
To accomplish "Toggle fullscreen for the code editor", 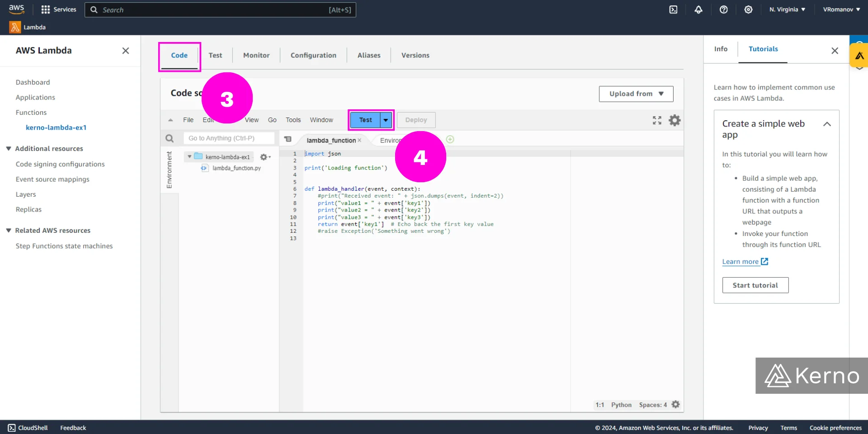I will coord(657,120).
